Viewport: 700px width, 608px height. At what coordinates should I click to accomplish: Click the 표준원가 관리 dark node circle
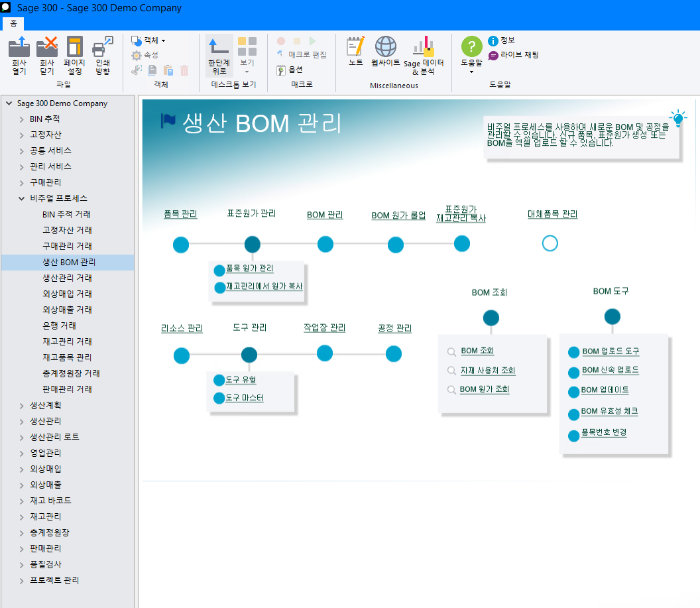[x=253, y=244]
